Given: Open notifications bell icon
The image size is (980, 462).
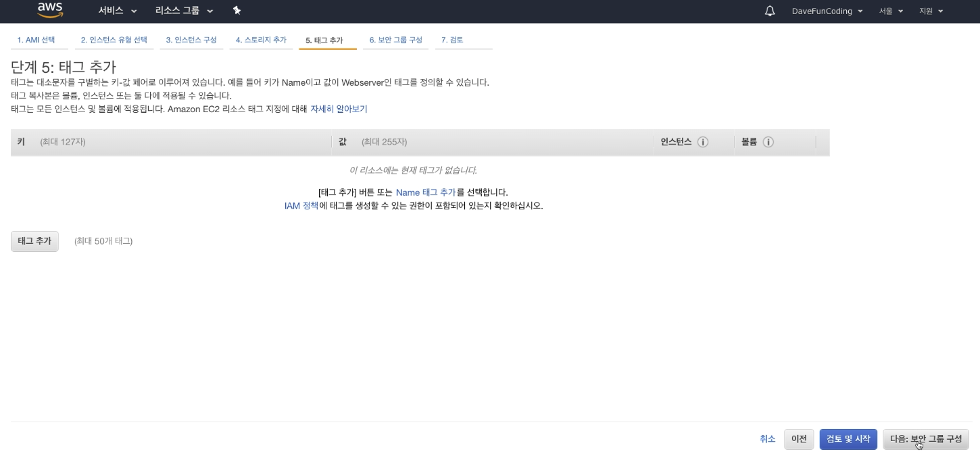Looking at the screenshot, I should click(x=770, y=11).
